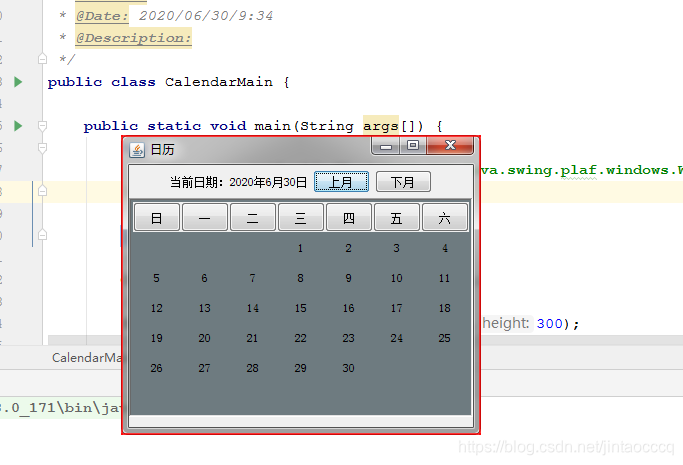Click the @Description tag in comment

coord(133,38)
